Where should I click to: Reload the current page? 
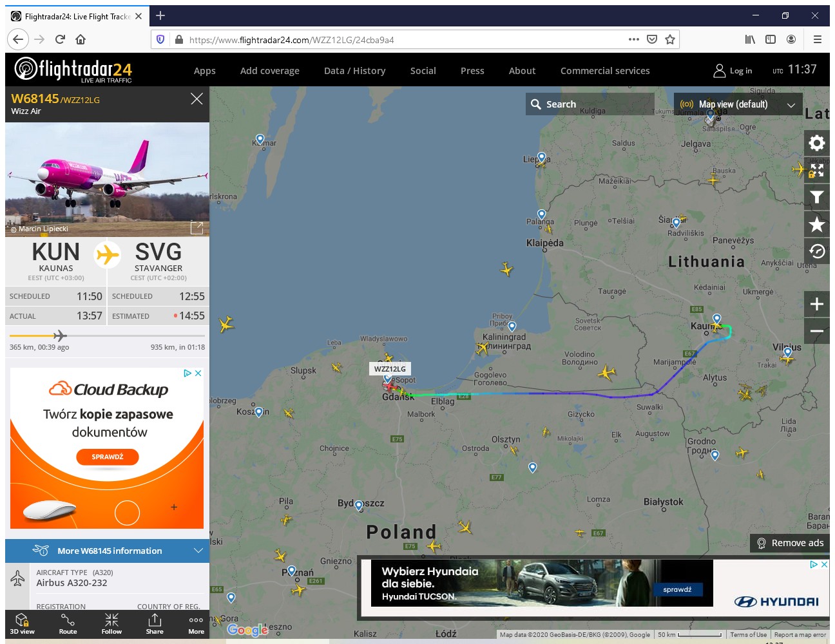point(60,39)
